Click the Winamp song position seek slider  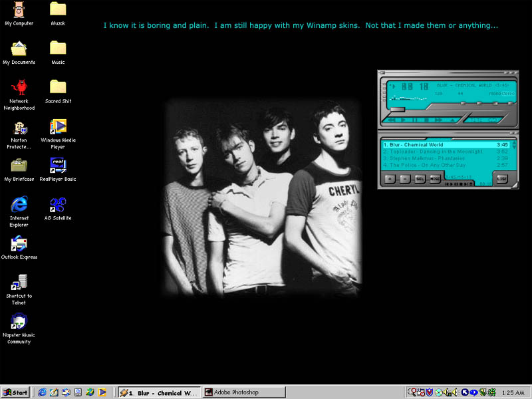(397, 109)
